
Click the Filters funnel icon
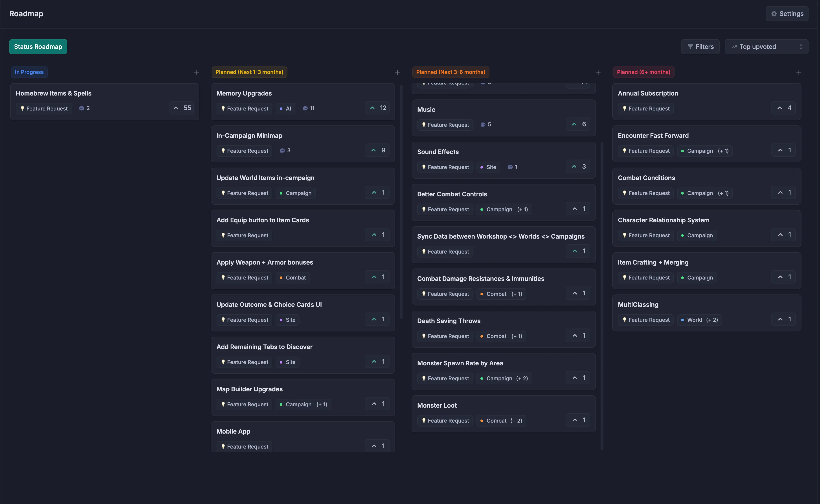(x=690, y=46)
